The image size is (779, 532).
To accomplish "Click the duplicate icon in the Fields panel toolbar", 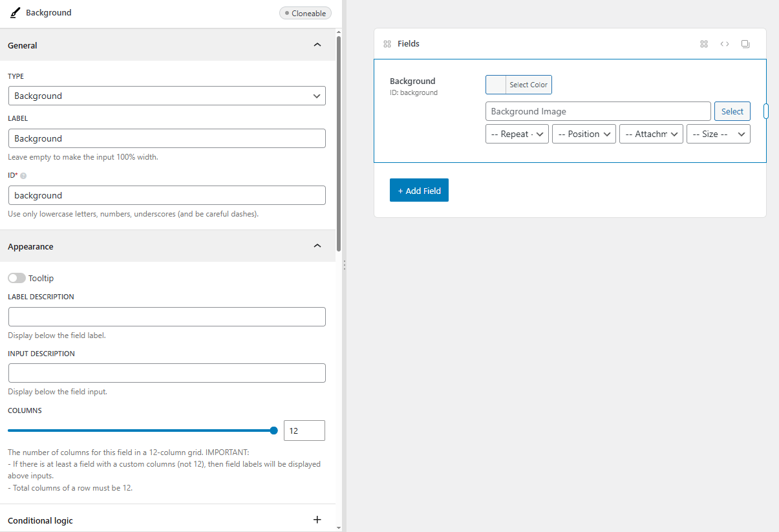I will pyautogui.click(x=745, y=43).
